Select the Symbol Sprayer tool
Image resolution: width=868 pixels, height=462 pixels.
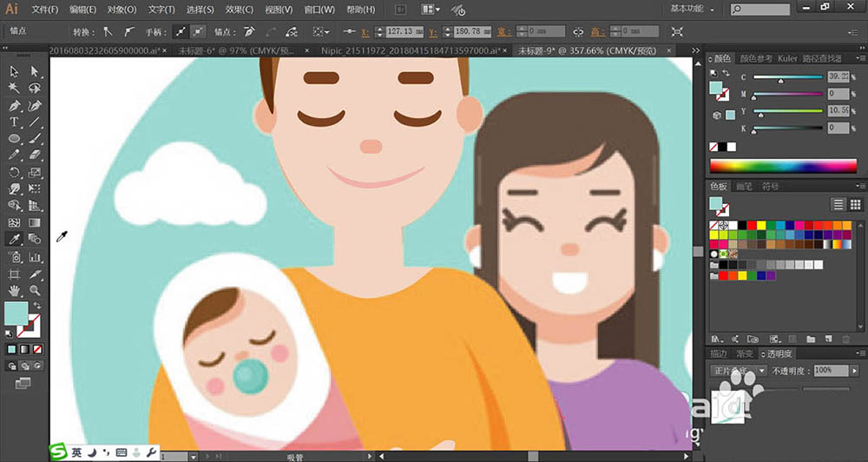pyautogui.click(x=14, y=257)
